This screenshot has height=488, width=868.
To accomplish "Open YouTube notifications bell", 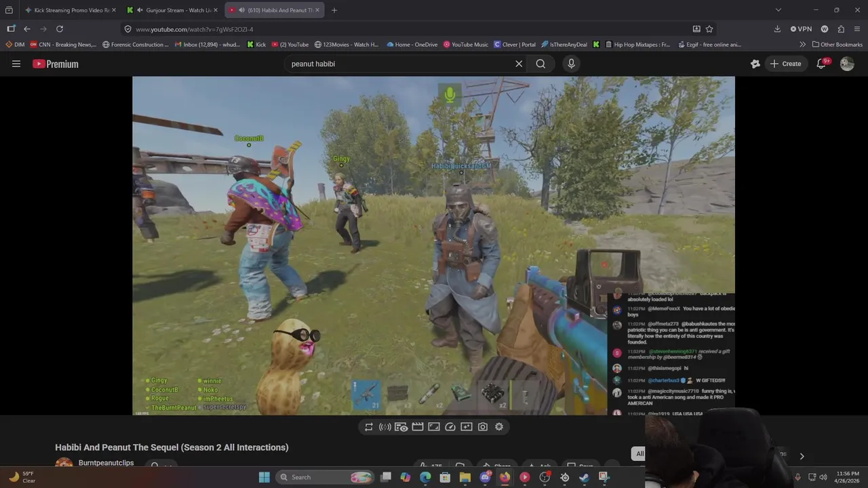I will click(x=821, y=64).
